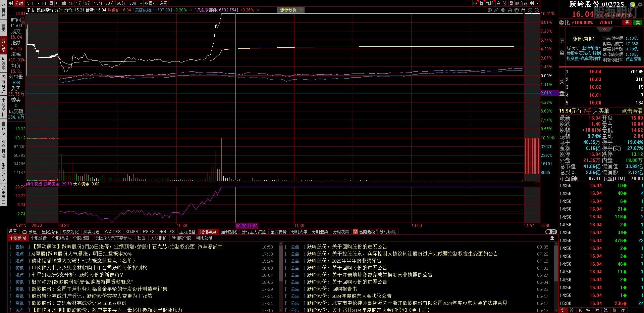
Task: Switch to the 周 weekly period tab
Action: click(x=51, y=3)
